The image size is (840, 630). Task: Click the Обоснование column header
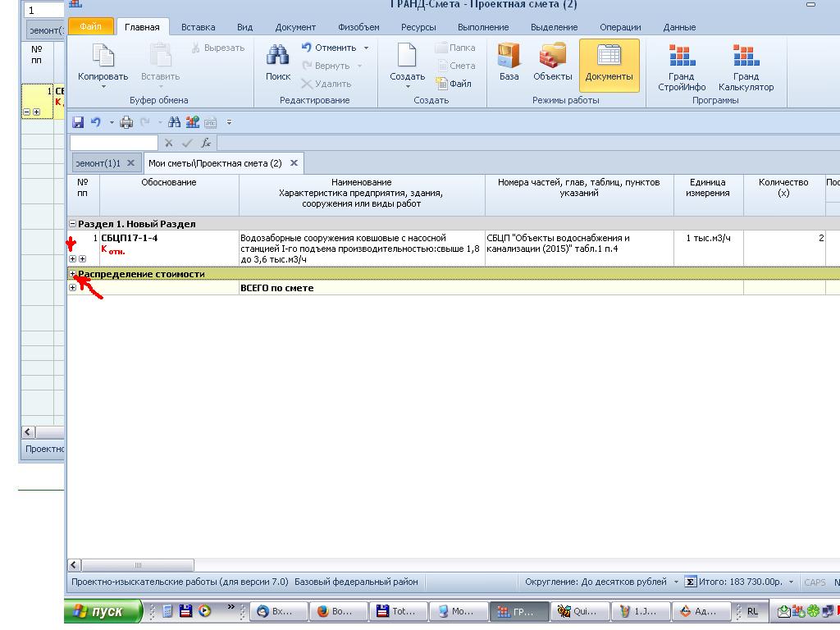tap(169, 195)
